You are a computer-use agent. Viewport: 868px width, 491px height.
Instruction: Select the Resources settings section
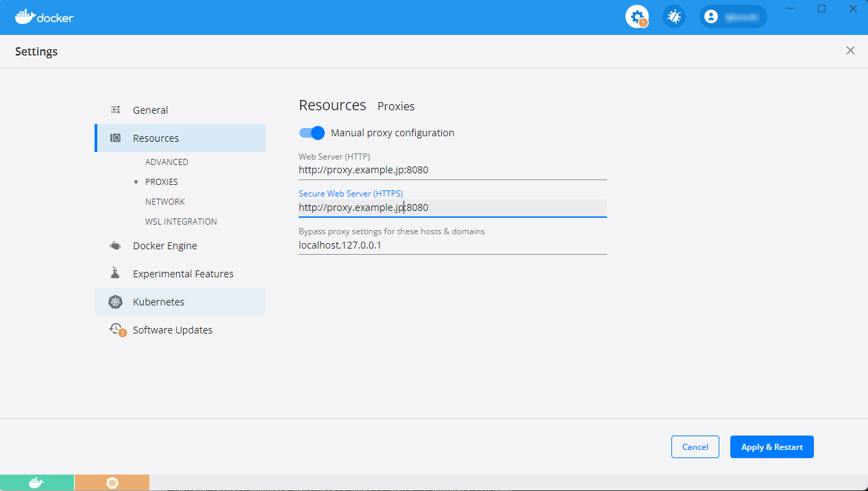click(180, 138)
